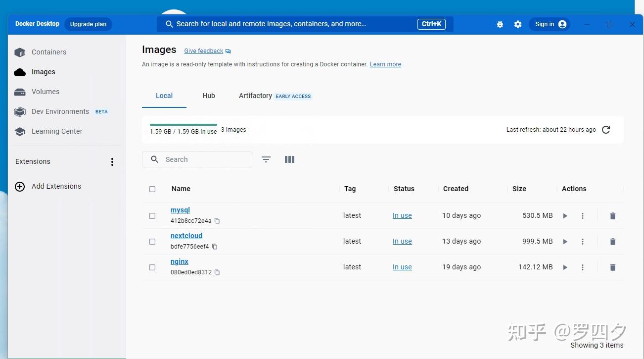
Task: Open the Volumes drive icon
Action: click(x=20, y=92)
